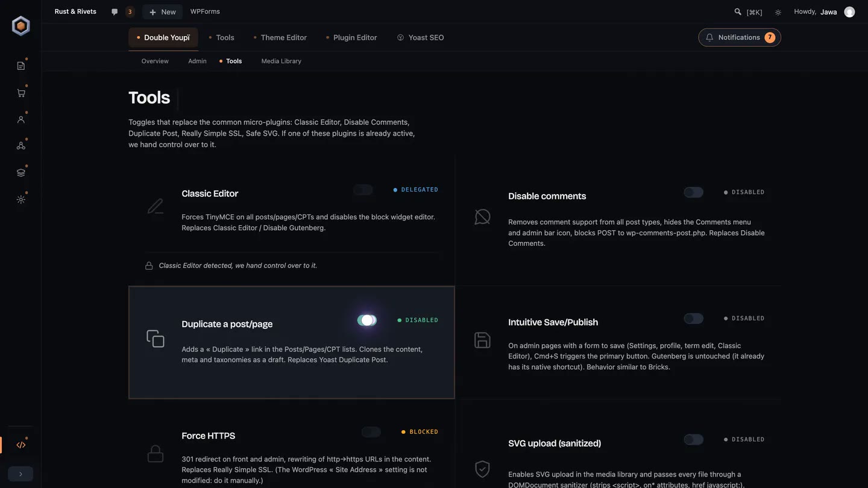Select the Admin sub-tab
The image size is (868, 488).
pos(197,61)
